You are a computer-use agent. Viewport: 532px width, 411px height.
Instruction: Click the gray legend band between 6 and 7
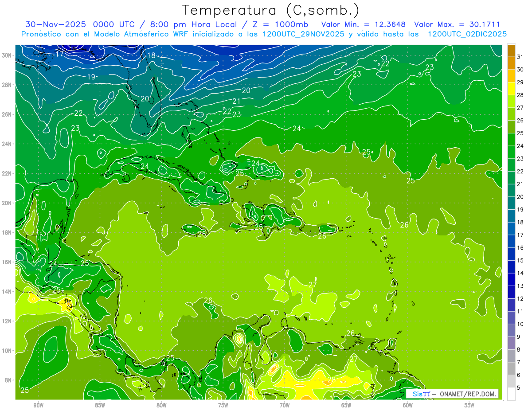point(511,369)
